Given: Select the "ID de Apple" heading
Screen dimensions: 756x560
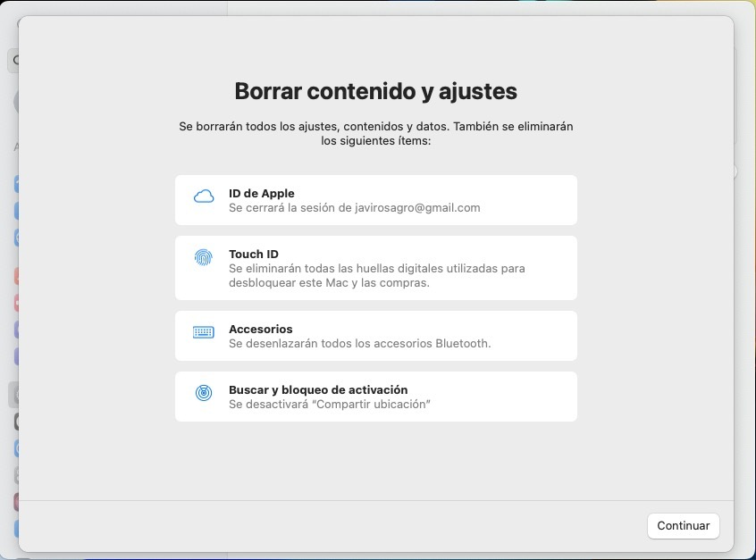Looking at the screenshot, I should pyautogui.click(x=261, y=193).
